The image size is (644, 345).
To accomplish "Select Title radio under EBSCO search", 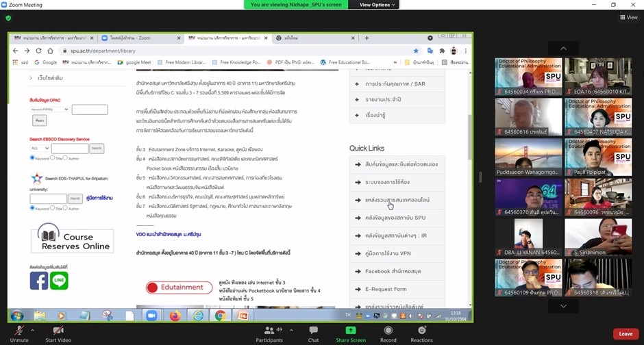I will pos(52,158).
